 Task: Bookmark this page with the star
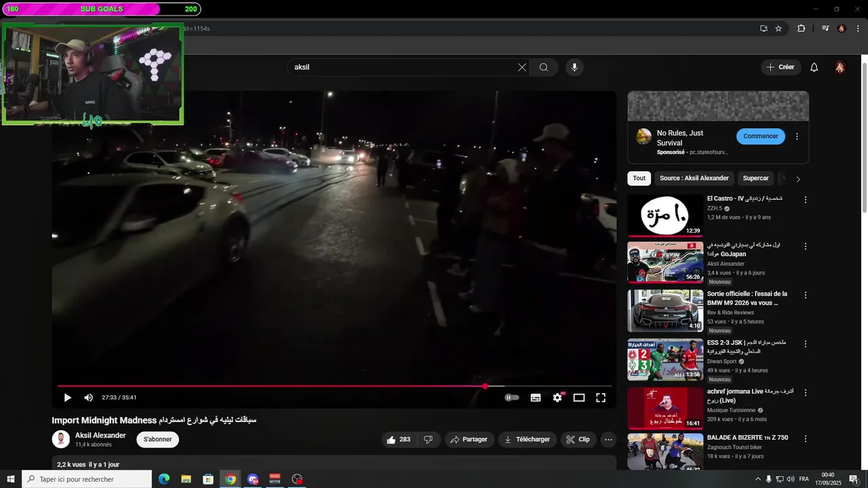(x=778, y=28)
